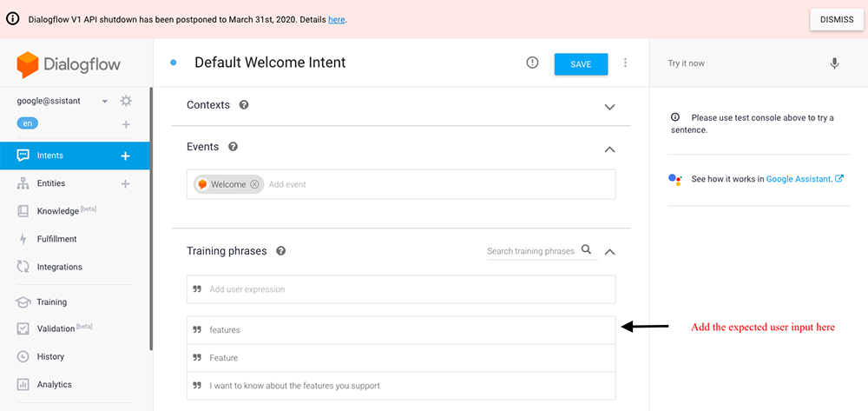Viewport: 868px width, 411px height.
Task: Click the Knowledge book icon
Action: tap(23, 211)
